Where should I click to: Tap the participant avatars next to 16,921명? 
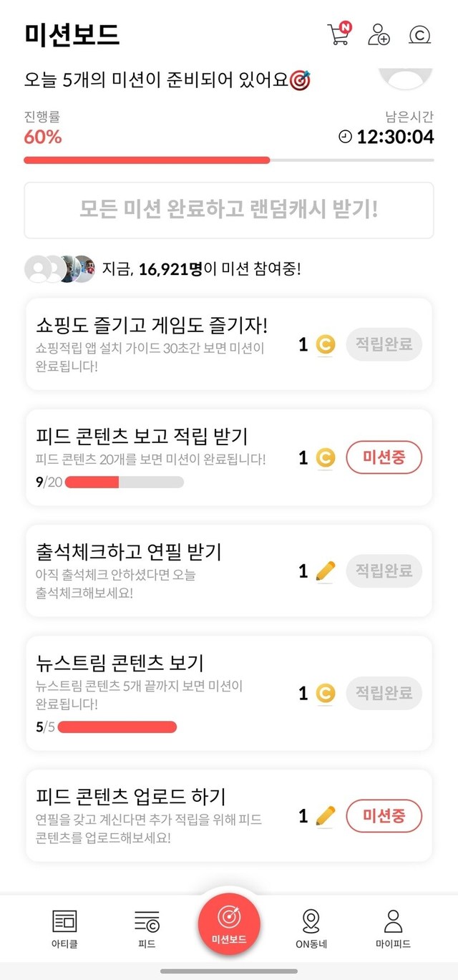(59, 269)
